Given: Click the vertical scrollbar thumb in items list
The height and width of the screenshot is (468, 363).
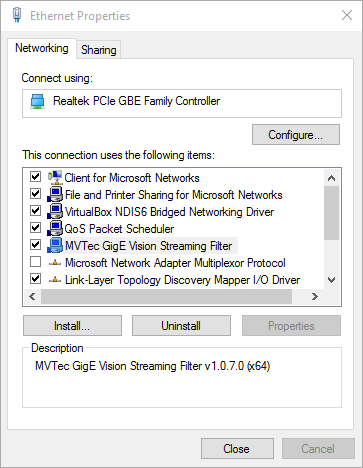Looking at the screenshot, I should [331, 213].
